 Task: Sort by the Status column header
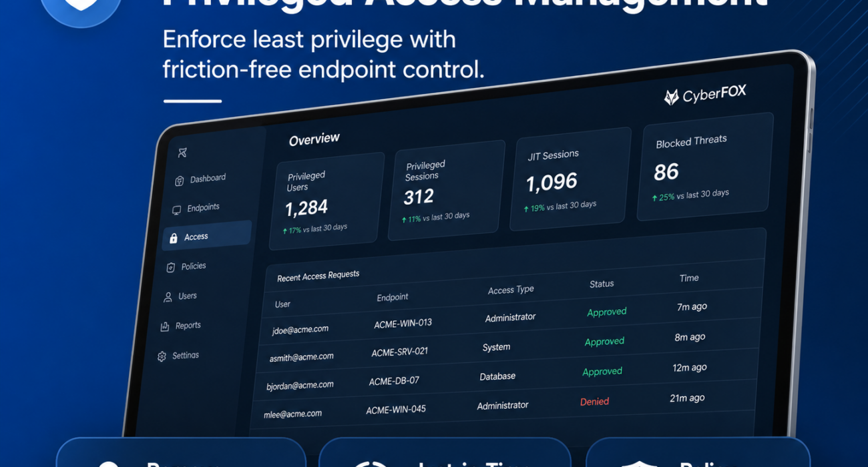pyautogui.click(x=602, y=284)
